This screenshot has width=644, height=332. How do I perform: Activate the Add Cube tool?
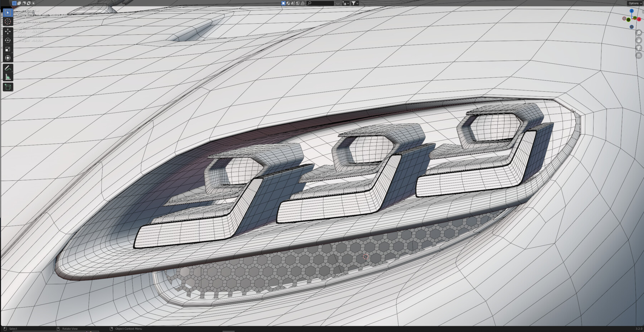click(x=7, y=87)
